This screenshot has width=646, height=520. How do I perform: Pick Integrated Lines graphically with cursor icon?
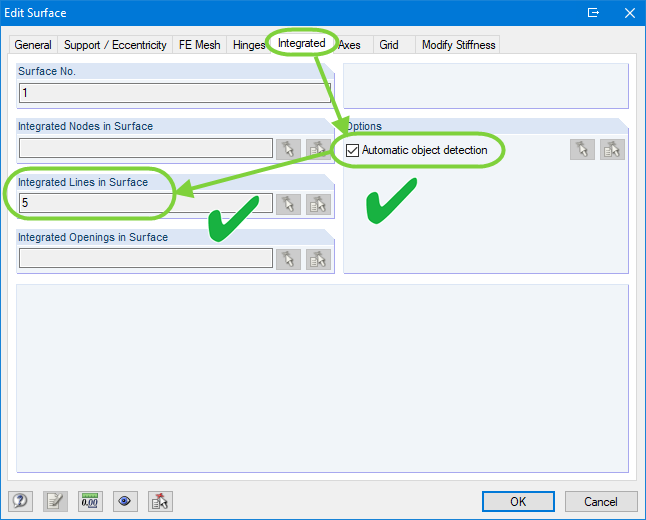[288, 204]
